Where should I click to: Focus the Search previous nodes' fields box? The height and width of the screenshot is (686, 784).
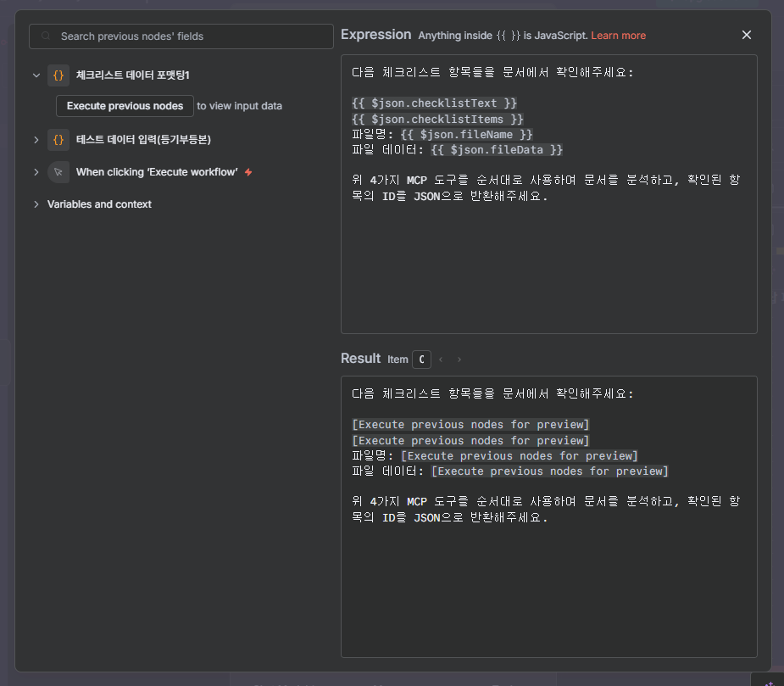[186, 36]
